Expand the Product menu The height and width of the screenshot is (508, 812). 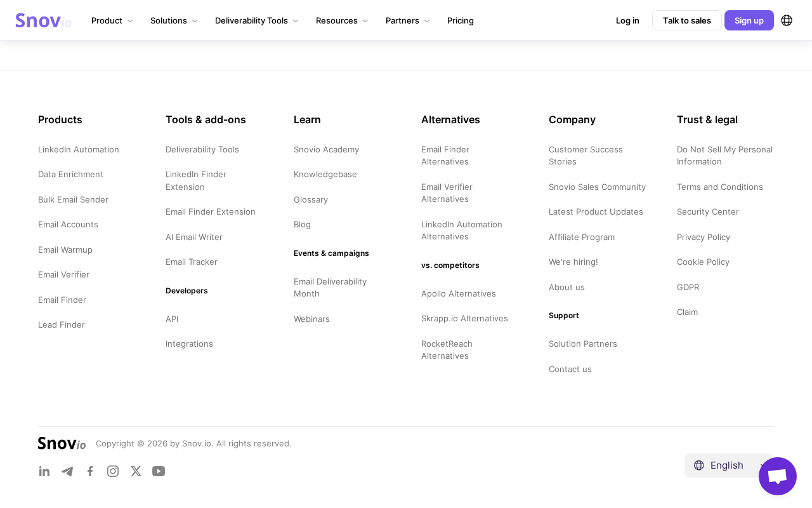click(112, 20)
